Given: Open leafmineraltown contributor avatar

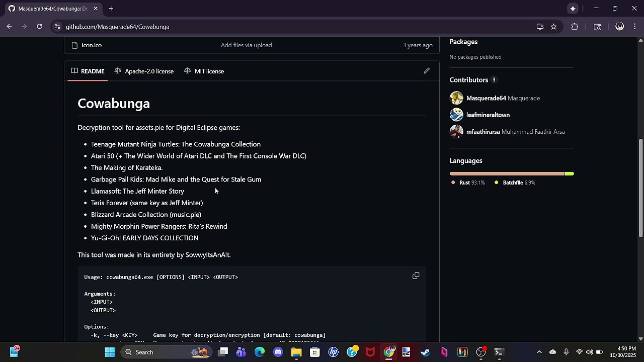Looking at the screenshot, I should (x=456, y=115).
